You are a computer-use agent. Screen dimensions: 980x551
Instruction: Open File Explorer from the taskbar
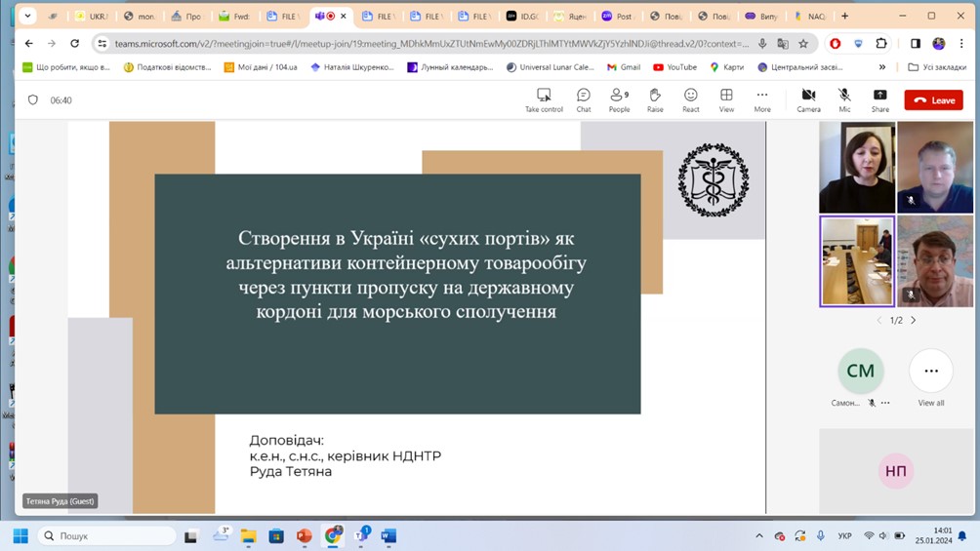coord(248,536)
